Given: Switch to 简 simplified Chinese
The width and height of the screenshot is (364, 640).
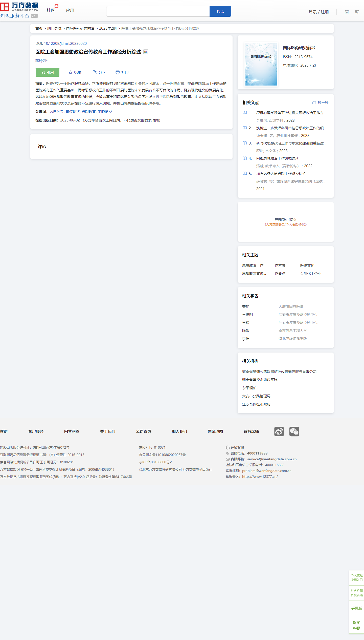Looking at the screenshot, I should pyautogui.click(x=347, y=12).
